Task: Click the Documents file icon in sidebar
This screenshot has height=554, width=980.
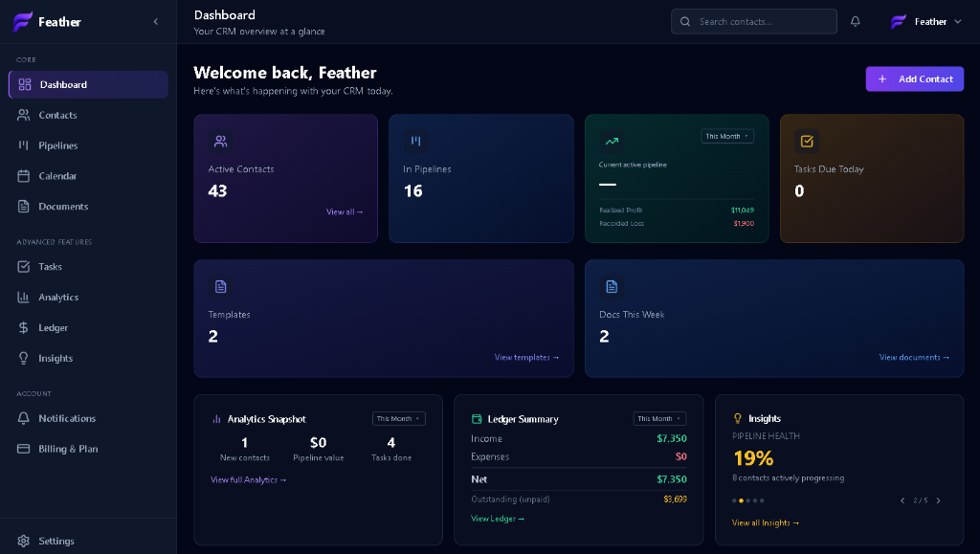Action: point(23,206)
